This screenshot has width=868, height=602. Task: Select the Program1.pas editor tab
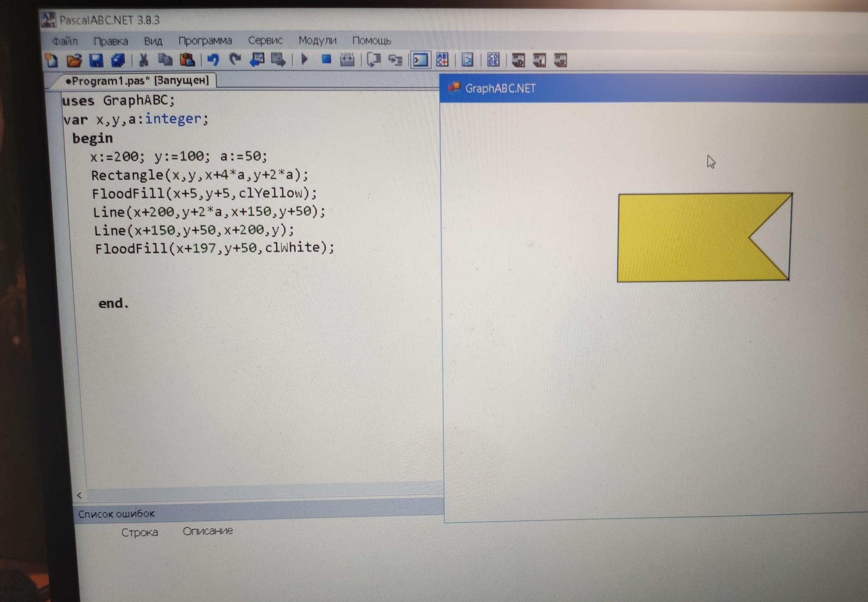click(137, 81)
